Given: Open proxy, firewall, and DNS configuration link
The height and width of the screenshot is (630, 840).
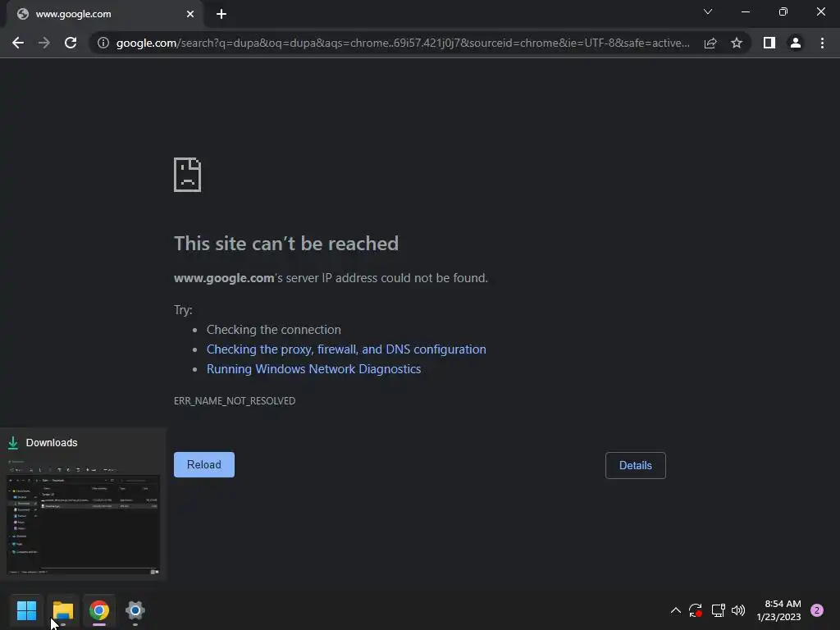Looking at the screenshot, I should (x=346, y=349).
